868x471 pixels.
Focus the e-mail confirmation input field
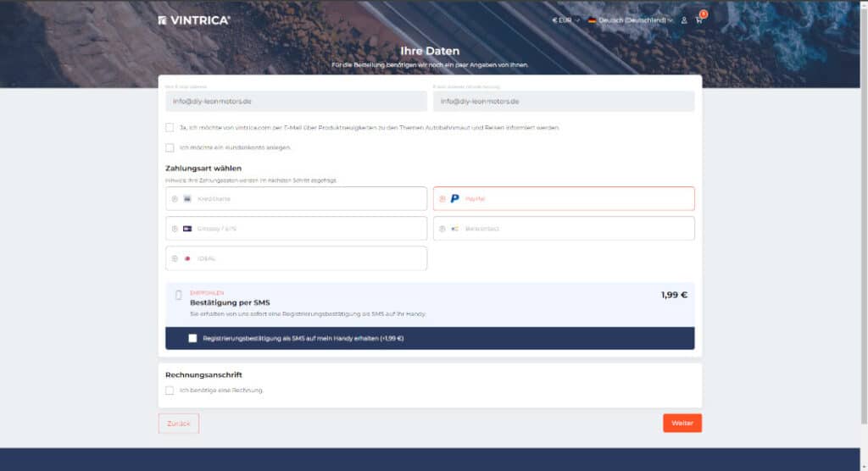pyautogui.click(x=563, y=102)
